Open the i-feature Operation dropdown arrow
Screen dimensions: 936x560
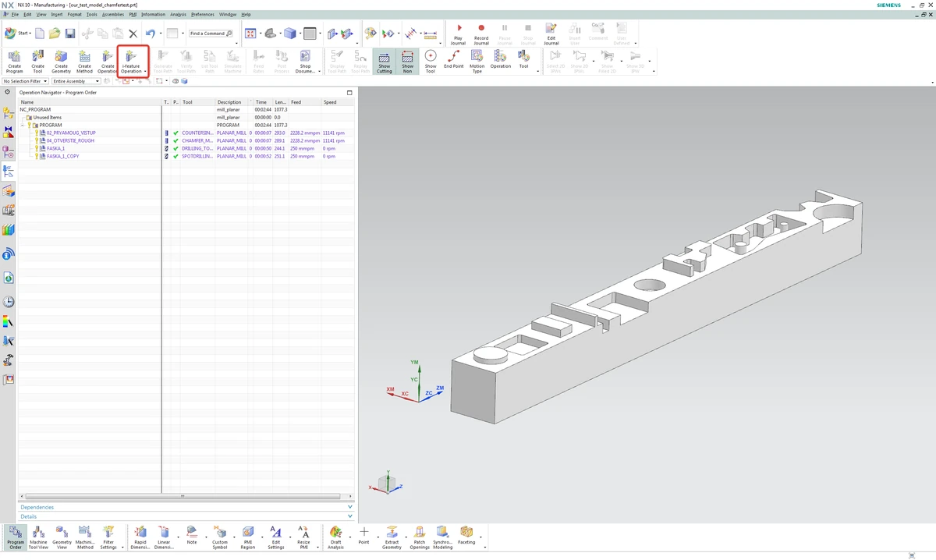tap(145, 72)
